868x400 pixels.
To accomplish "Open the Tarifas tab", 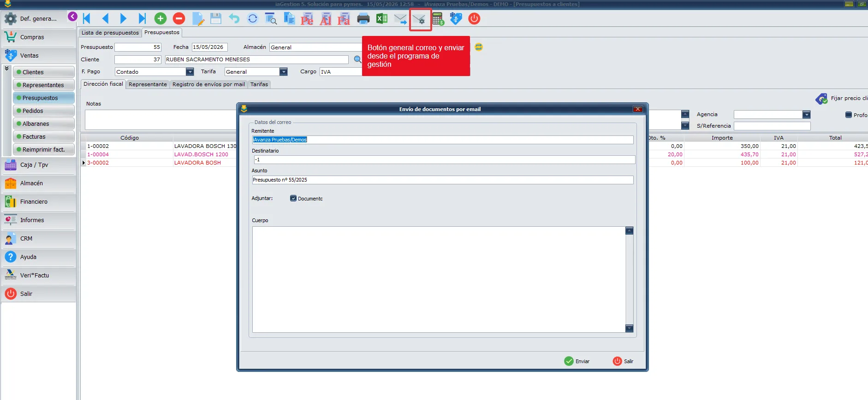I will click(259, 84).
